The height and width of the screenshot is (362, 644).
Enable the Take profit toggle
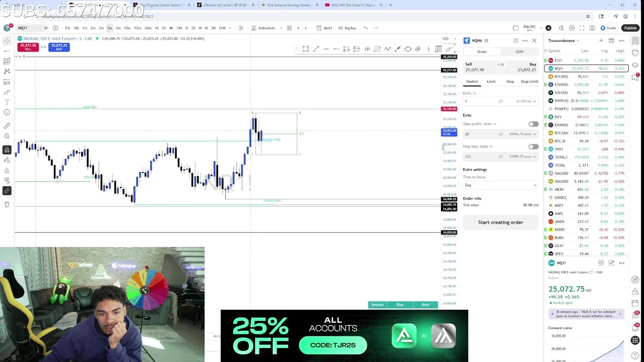point(533,124)
